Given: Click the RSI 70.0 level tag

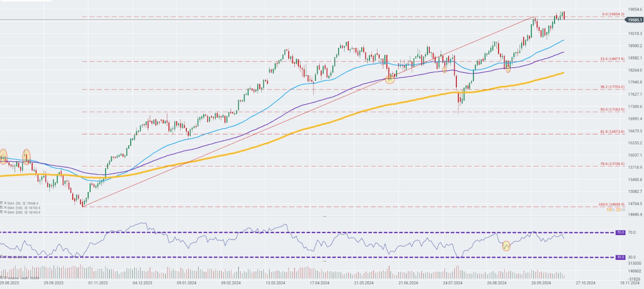Looking at the screenshot, I should click(620, 232).
